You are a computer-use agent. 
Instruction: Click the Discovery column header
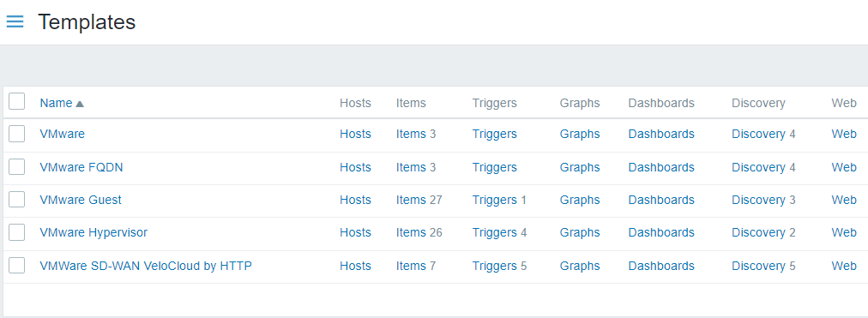point(758,103)
